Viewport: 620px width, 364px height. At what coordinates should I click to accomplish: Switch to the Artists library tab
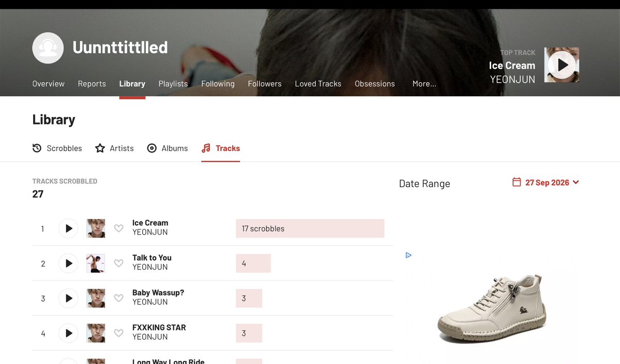coord(115,148)
